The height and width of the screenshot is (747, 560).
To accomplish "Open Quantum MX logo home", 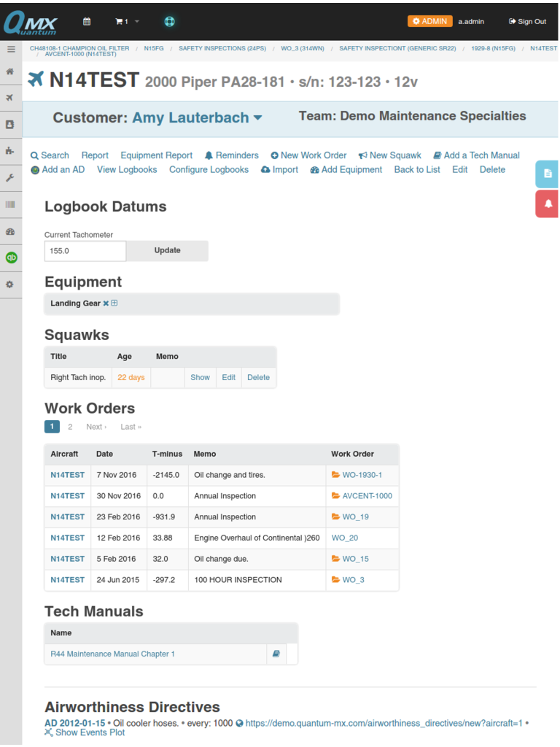I will click(x=31, y=23).
